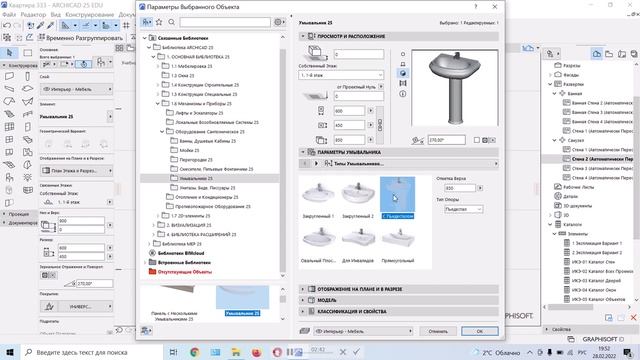Expand the 1.1 Меблировка 25 folder

(158, 66)
